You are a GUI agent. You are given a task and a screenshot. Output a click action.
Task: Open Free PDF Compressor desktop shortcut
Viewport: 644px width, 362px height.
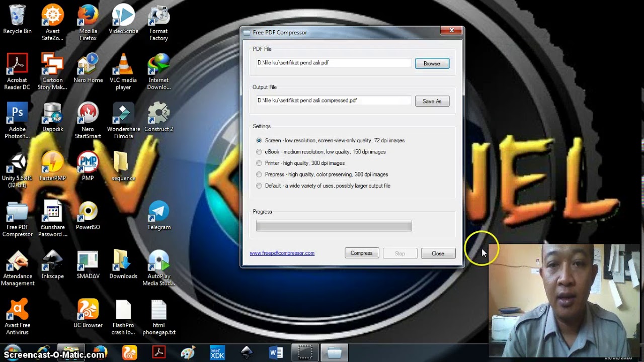pyautogui.click(x=17, y=219)
